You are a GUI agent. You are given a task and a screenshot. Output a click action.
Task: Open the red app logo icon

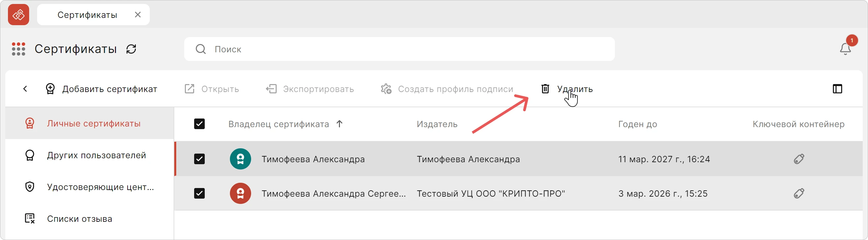tap(19, 15)
